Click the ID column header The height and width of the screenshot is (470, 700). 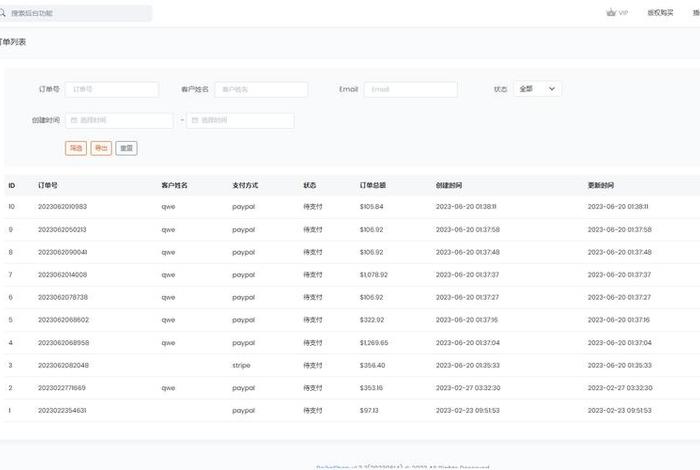pyautogui.click(x=12, y=185)
